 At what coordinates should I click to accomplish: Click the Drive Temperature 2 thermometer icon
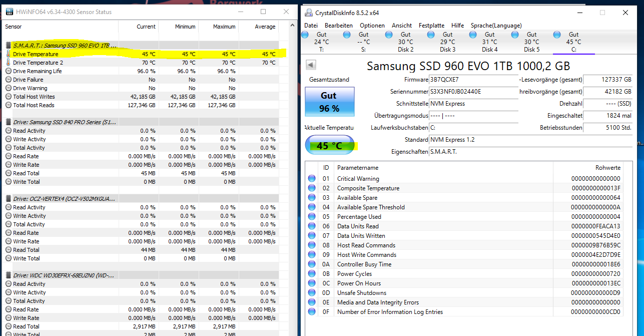[x=9, y=63]
